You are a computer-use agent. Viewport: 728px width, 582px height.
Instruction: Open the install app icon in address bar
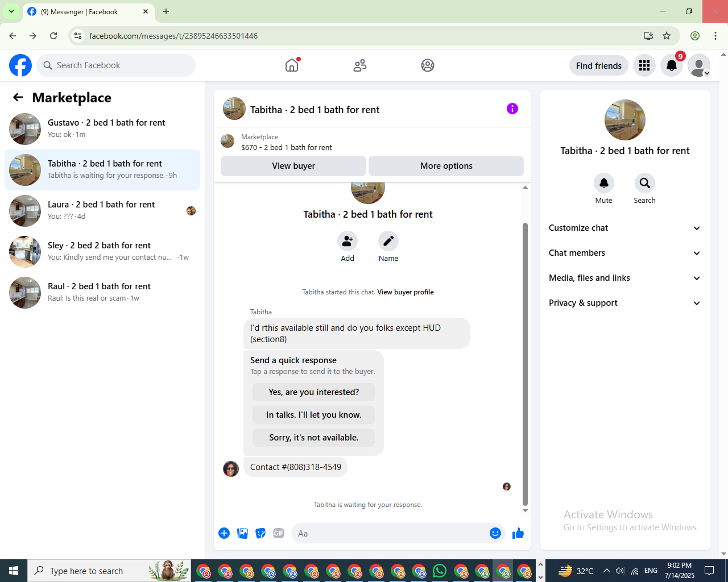[x=648, y=36]
